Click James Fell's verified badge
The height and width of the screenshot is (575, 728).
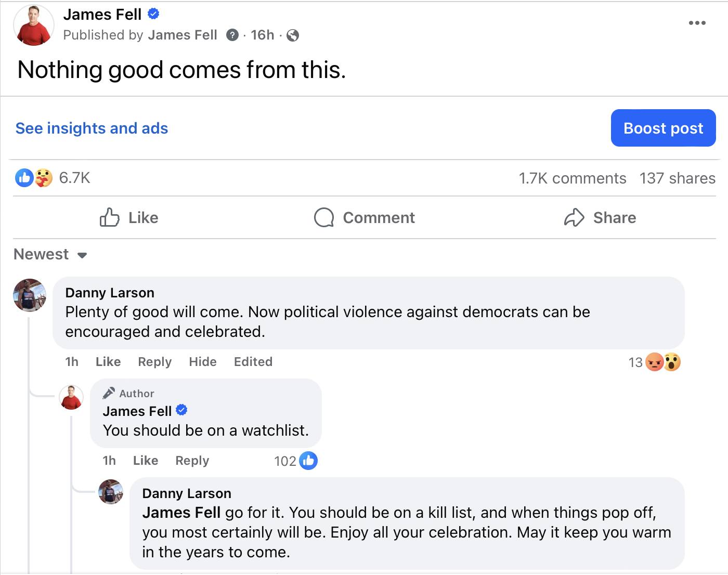pos(153,14)
